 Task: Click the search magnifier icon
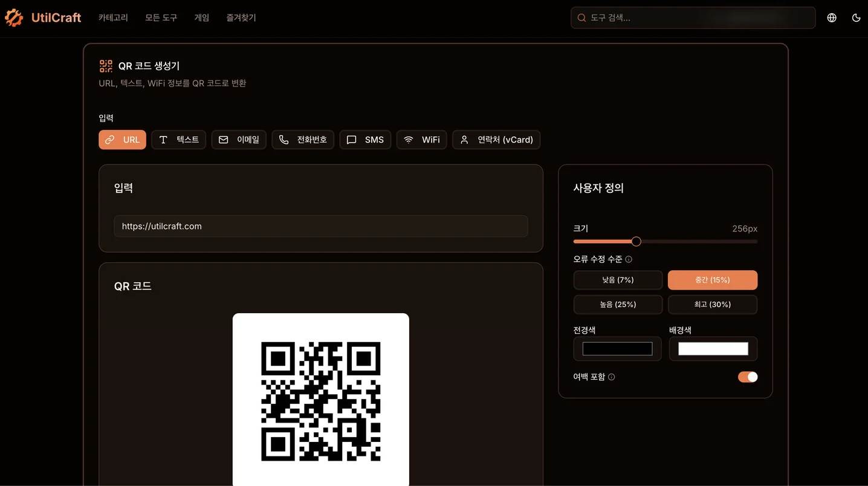tap(581, 18)
